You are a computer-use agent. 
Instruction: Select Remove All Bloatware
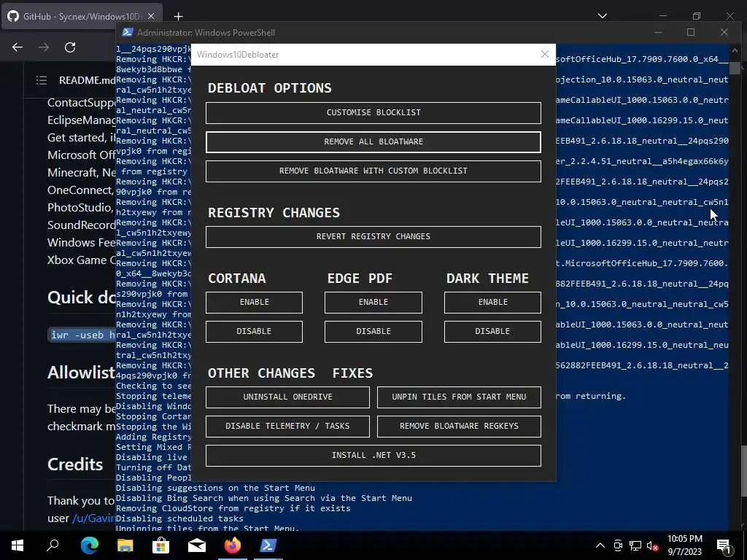click(x=373, y=142)
